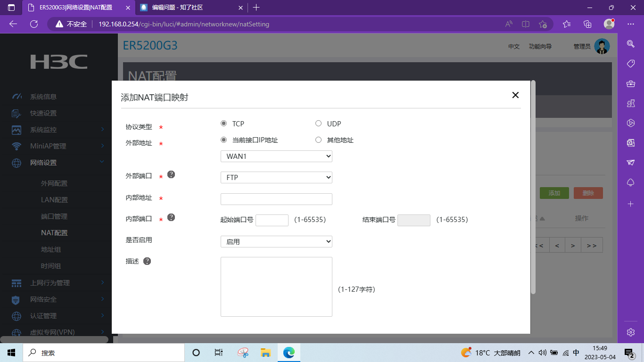
Task: Open 地址组 submenu item
Action: (x=51, y=249)
